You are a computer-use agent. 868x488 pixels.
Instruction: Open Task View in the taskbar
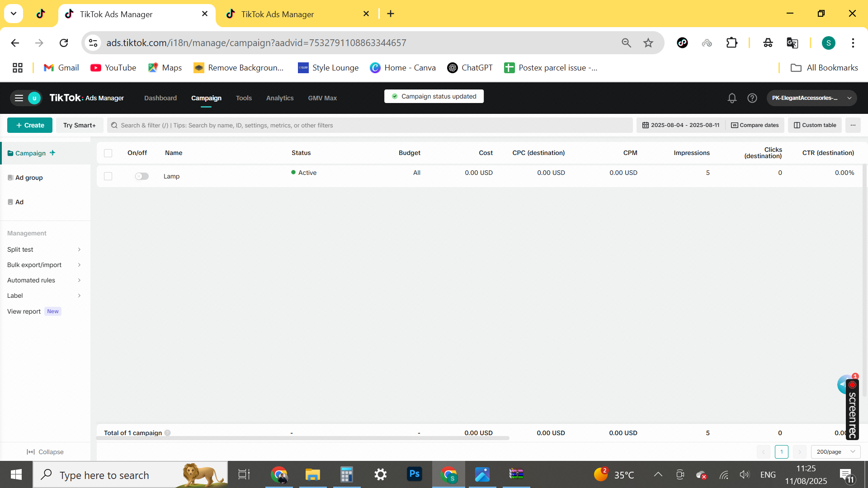[x=244, y=474]
